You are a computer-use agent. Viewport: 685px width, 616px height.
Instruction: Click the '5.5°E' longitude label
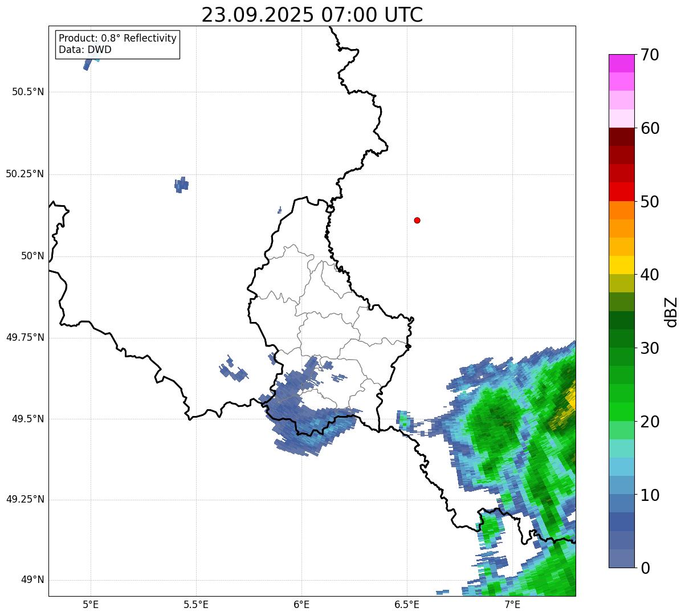click(196, 605)
